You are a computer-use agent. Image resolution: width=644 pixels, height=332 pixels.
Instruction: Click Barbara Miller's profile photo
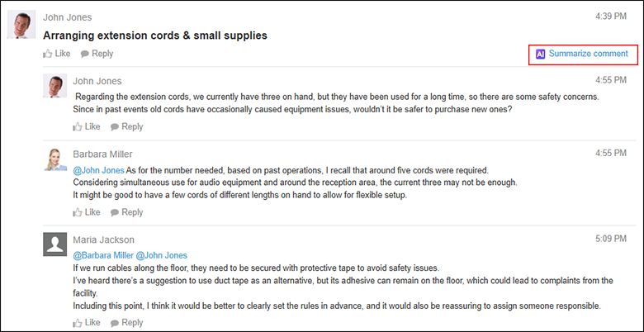[x=55, y=161]
